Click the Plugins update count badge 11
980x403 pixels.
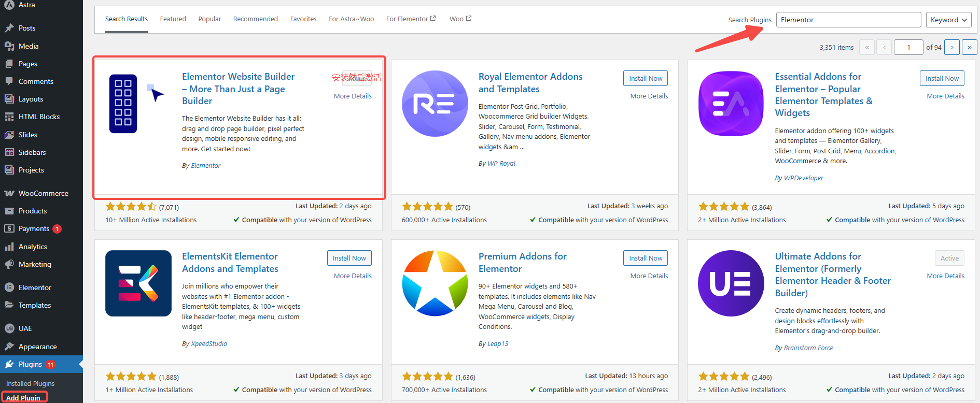[50, 365]
